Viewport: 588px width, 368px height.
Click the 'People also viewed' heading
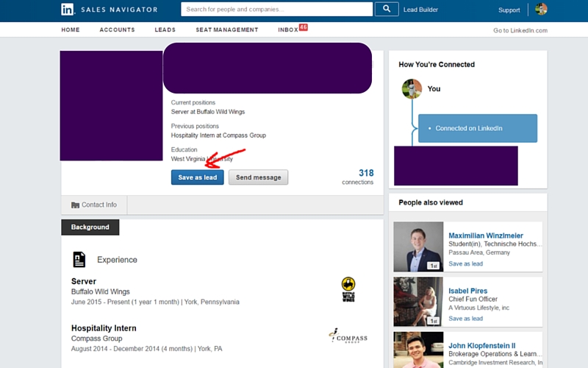(x=431, y=202)
